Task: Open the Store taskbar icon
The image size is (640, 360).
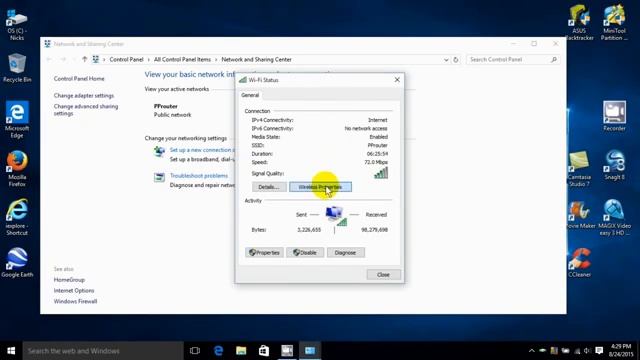Action: [264, 351]
